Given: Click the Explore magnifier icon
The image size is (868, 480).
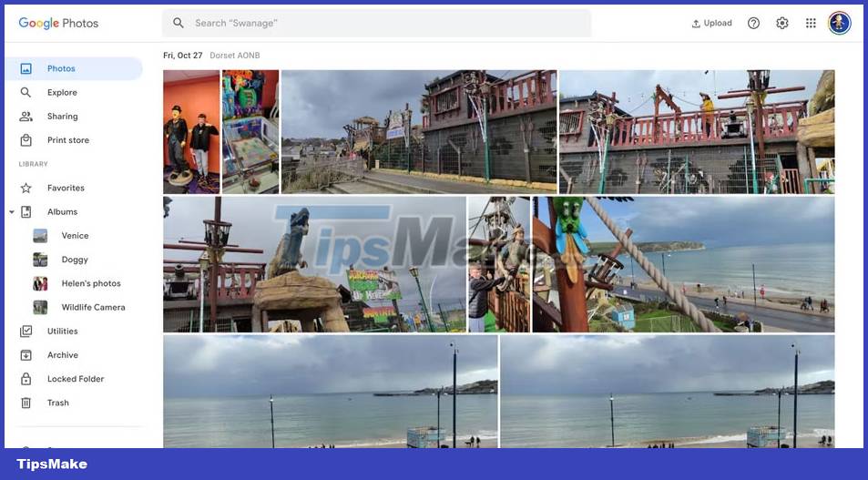Looking at the screenshot, I should (x=26, y=93).
